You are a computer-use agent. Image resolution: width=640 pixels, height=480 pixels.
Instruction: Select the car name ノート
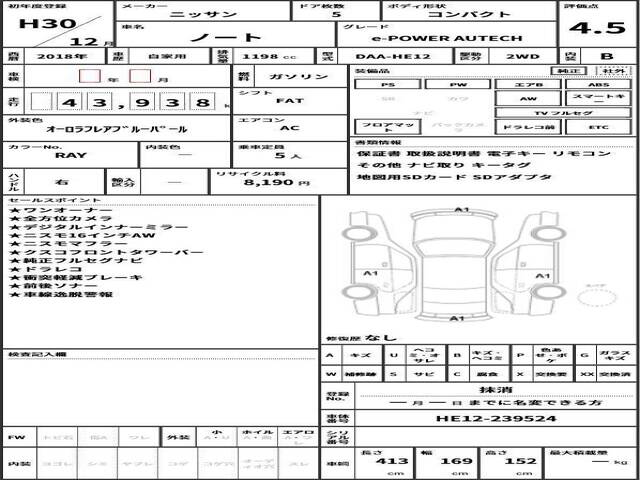coord(225,38)
